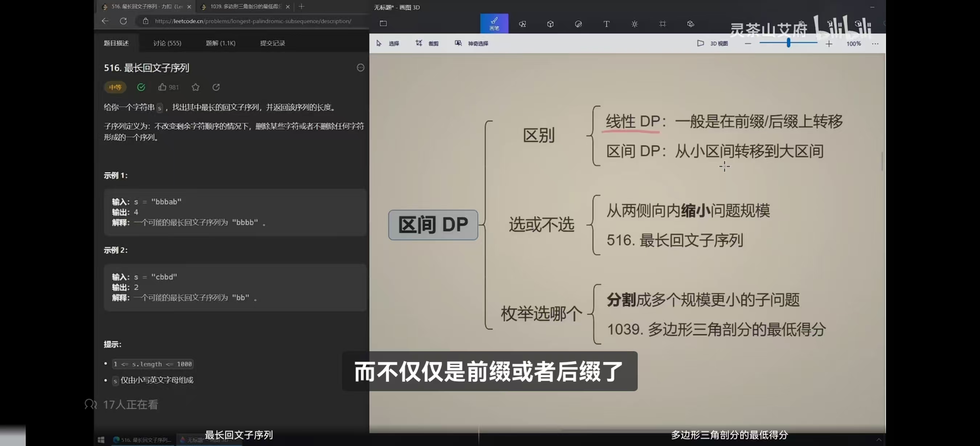Select the Brushes tool in Paint 3D
This screenshot has width=980, height=446.
point(494,23)
